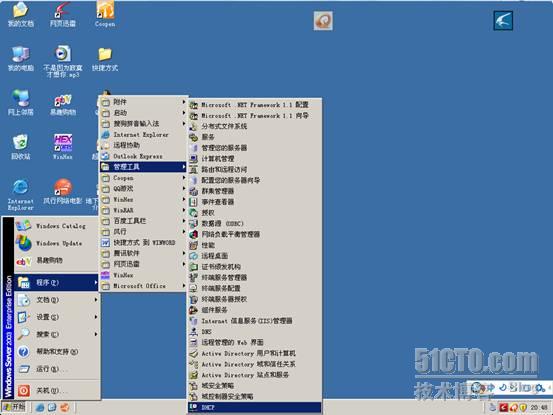Expand 启动 startup submenu
The image size is (553, 415).
[x=143, y=113]
